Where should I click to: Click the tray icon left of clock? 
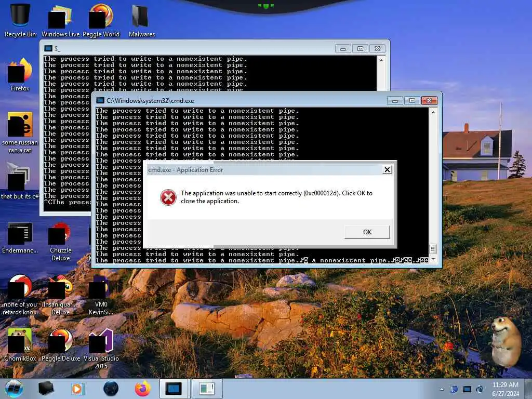(480, 389)
